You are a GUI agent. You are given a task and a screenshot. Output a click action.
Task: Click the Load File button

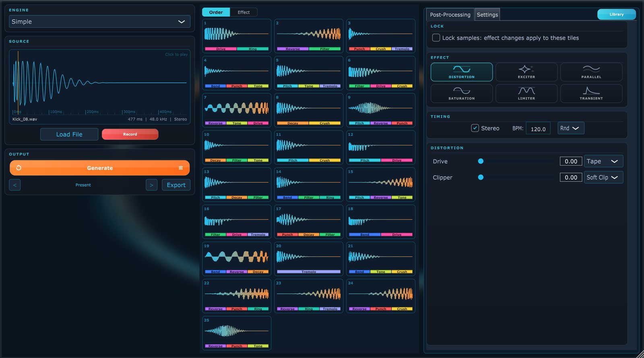tap(69, 134)
